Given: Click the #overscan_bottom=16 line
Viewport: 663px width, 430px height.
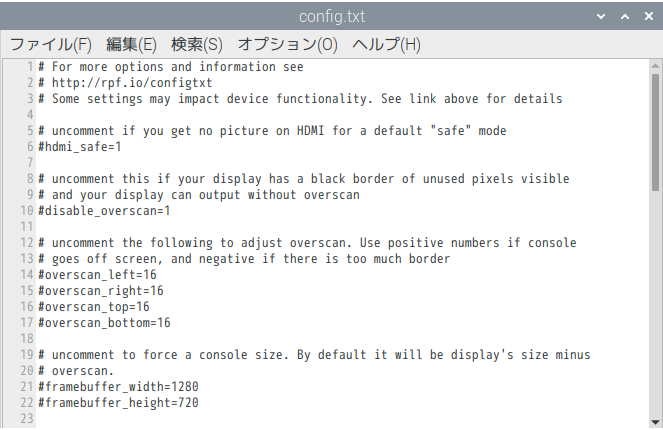Looking at the screenshot, I should (x=104, y=323).
